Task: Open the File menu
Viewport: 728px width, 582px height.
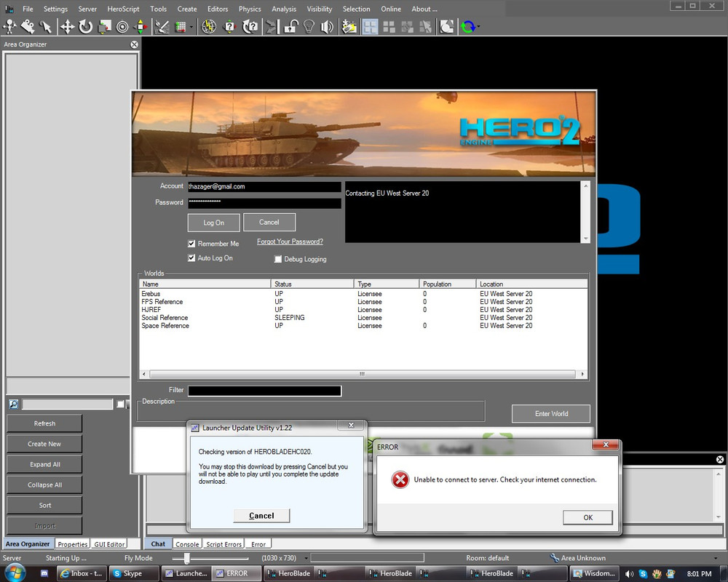Action: [28, 9]
